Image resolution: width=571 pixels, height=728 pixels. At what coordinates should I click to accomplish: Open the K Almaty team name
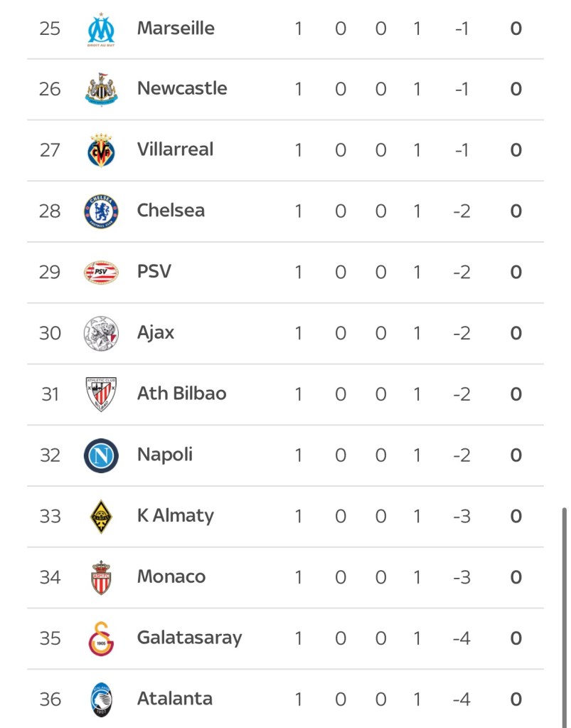[x=175, y=516]
